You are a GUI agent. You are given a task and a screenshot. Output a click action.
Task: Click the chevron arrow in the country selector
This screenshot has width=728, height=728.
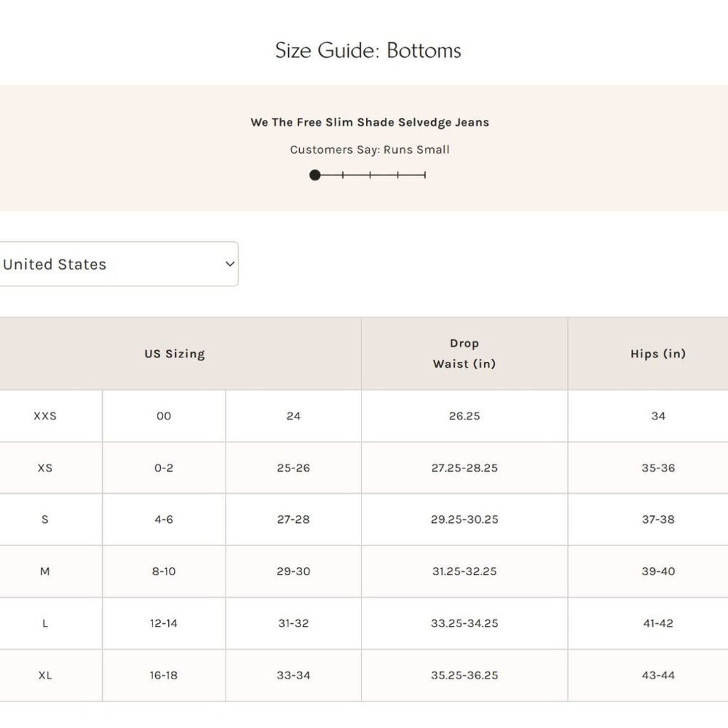[230, 264]
